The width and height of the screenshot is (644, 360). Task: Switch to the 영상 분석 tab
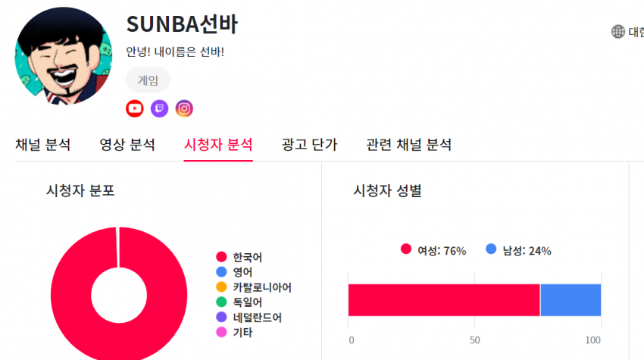127,145
